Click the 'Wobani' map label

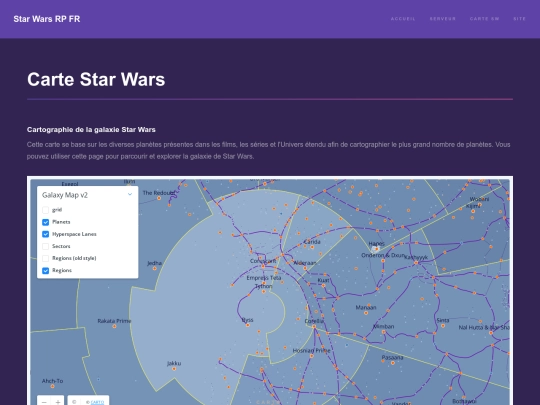coord(479,199)
